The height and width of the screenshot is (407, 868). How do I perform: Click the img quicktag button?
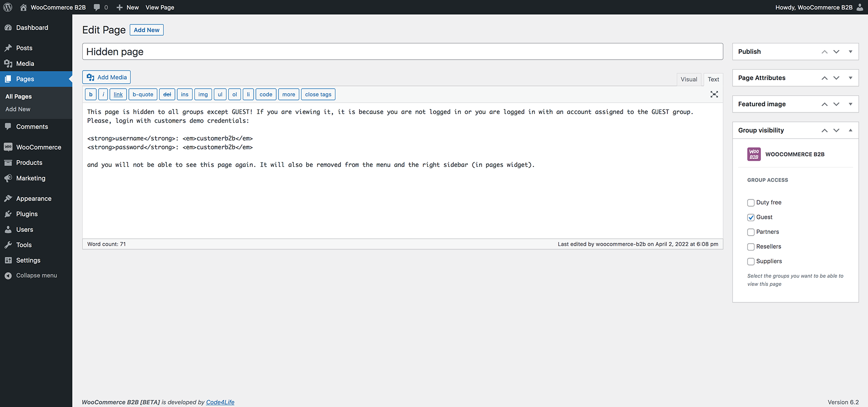[203, 95]
